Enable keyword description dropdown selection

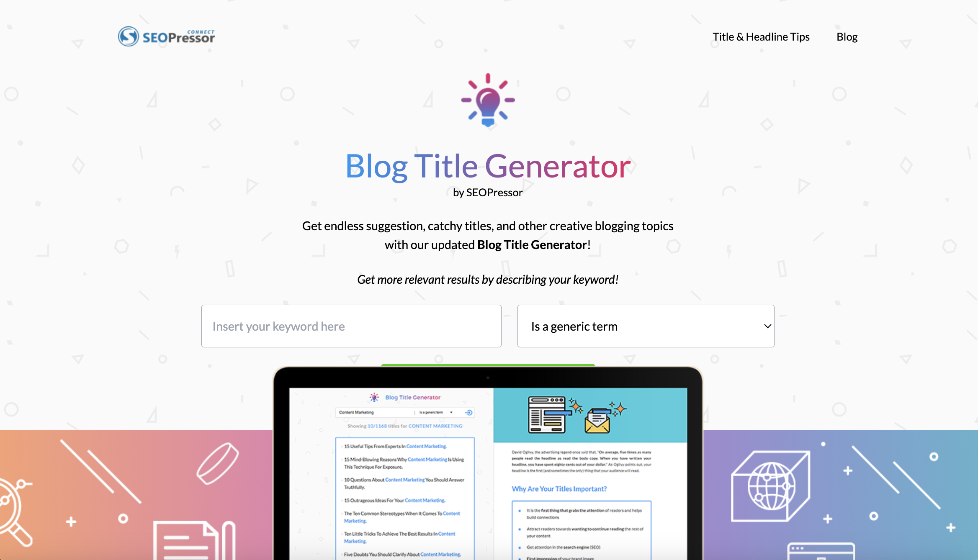pyautogui.click(x=646, y=326)
